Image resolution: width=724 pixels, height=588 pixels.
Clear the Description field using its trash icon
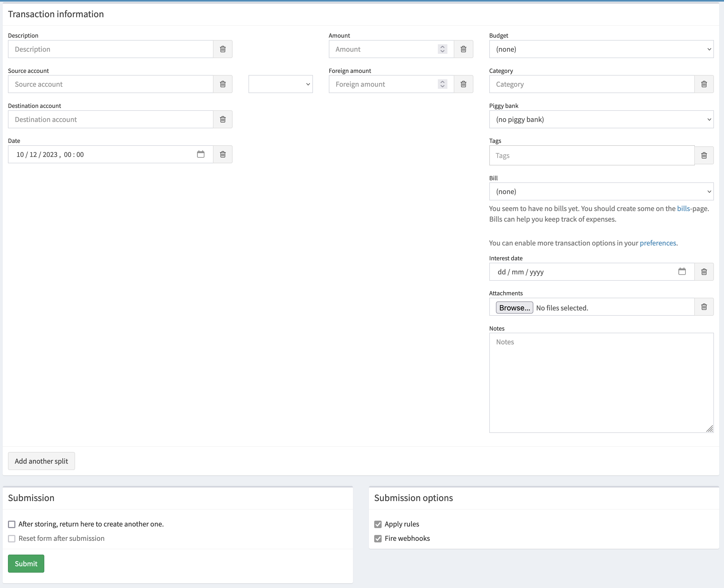[x=223, y=49]
